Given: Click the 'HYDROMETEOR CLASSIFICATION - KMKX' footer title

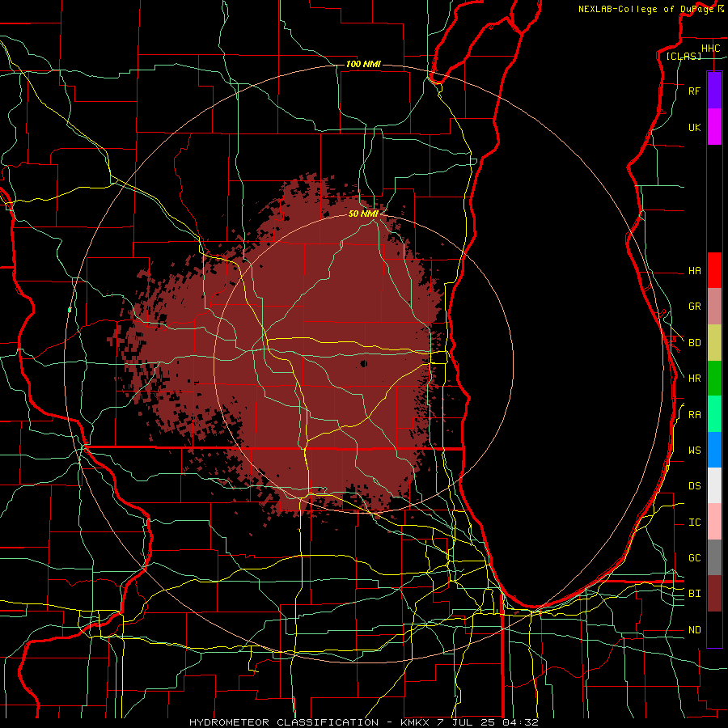Looking at the screenshot, I should pos(310,722).
